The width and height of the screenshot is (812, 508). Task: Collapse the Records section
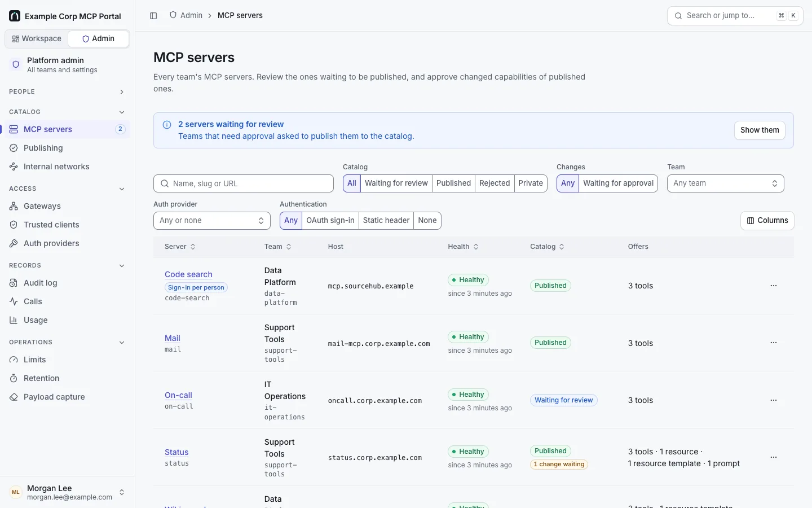(x=67, y=265)
